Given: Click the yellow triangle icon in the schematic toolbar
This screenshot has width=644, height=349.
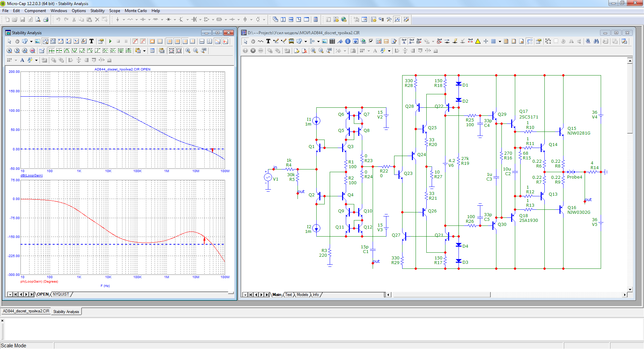Looking at the screenshot, I should [x=478, y=41].
